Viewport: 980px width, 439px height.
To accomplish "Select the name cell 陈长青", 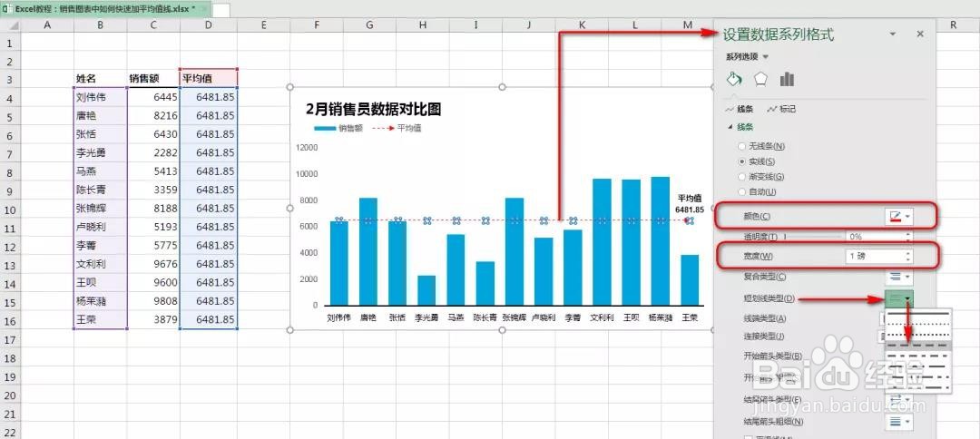I will 101,190.
